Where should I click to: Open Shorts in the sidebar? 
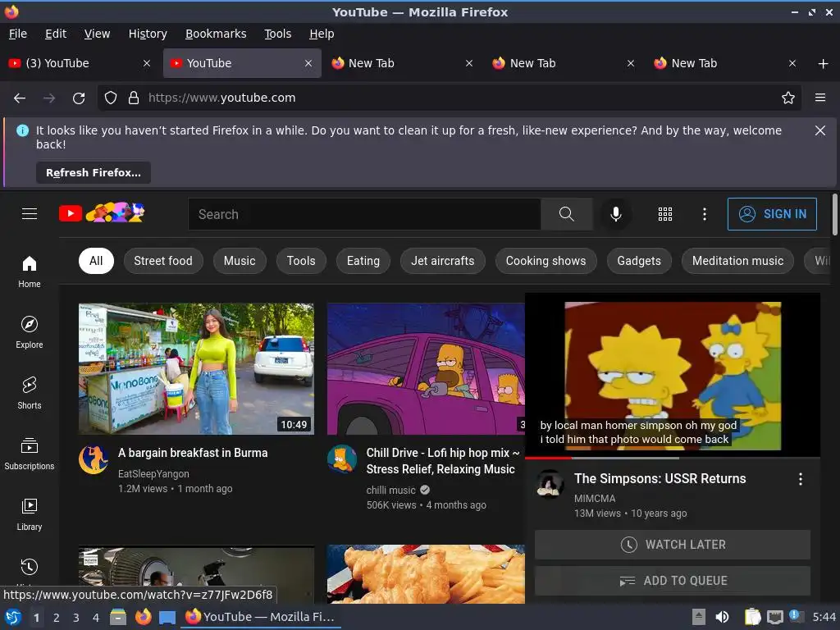[30, 393]
